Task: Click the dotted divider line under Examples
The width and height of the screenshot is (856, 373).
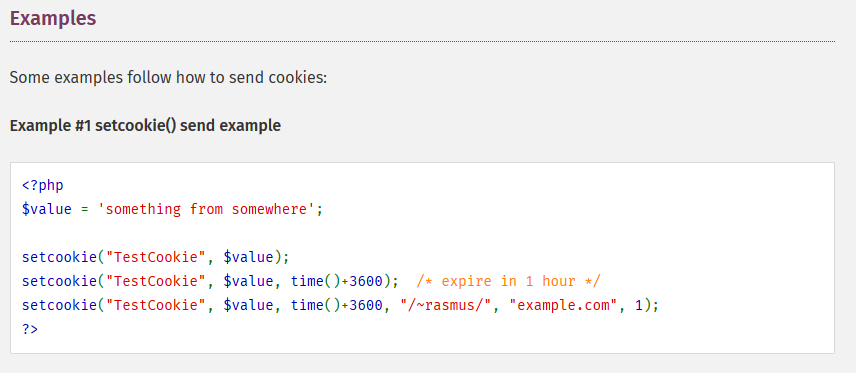Action: tap(422, 42)
